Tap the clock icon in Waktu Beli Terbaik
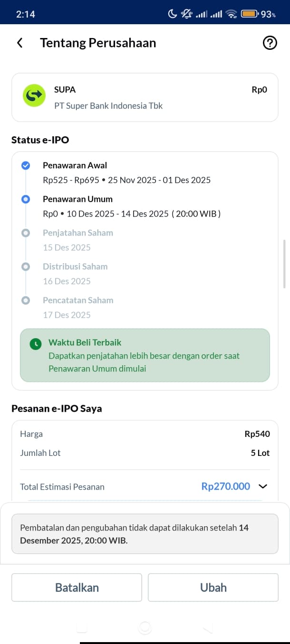This screenshot has width=290, height=644. click(35, 344)
